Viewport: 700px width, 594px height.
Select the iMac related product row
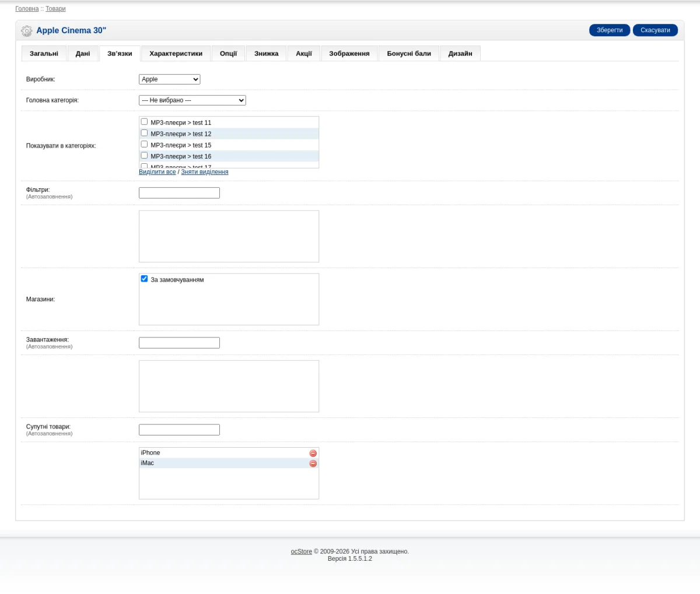pyautogui.click(x=229, y=463)
